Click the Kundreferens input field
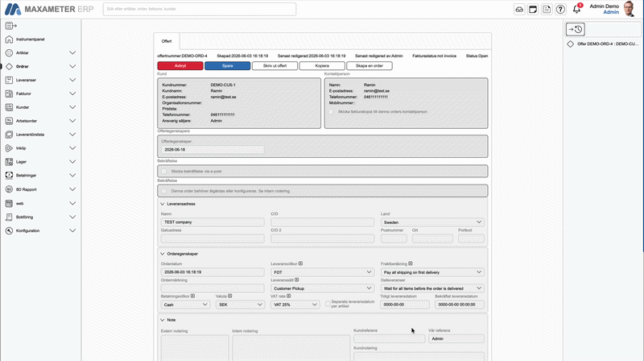The width and height of the screenshot is (644, 361). coord(389,338)
